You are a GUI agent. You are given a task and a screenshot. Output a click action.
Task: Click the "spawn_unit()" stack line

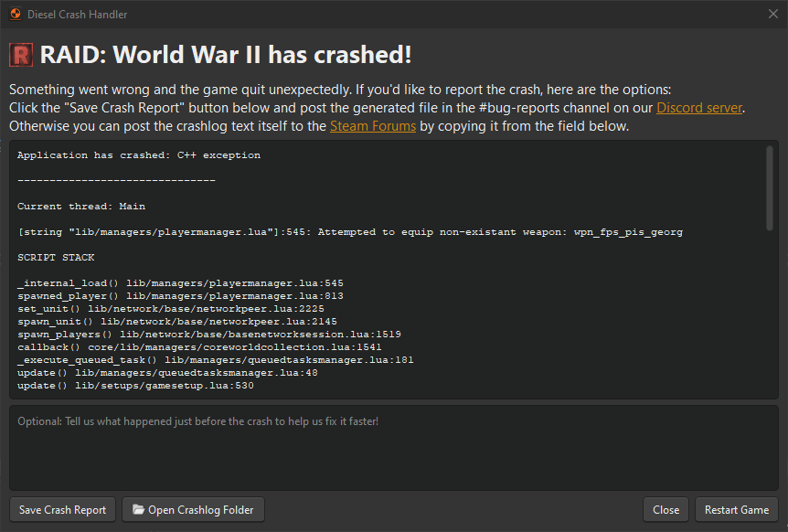[177, 322]
